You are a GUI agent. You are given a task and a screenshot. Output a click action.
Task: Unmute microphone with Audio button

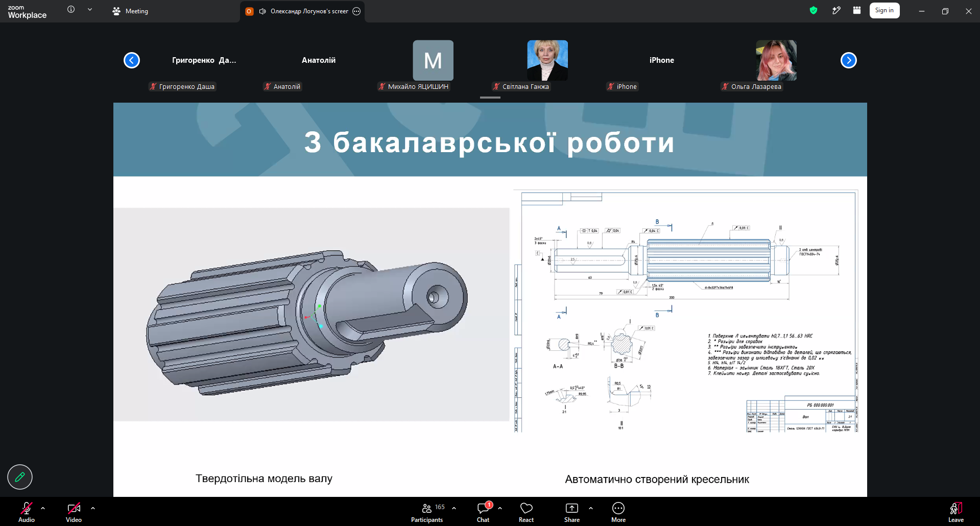27,512
